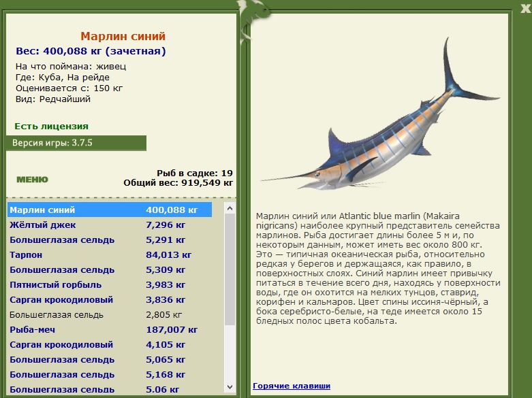
Task: Click the Оценивается с: 150 кг line
Action: coord(69,88)
